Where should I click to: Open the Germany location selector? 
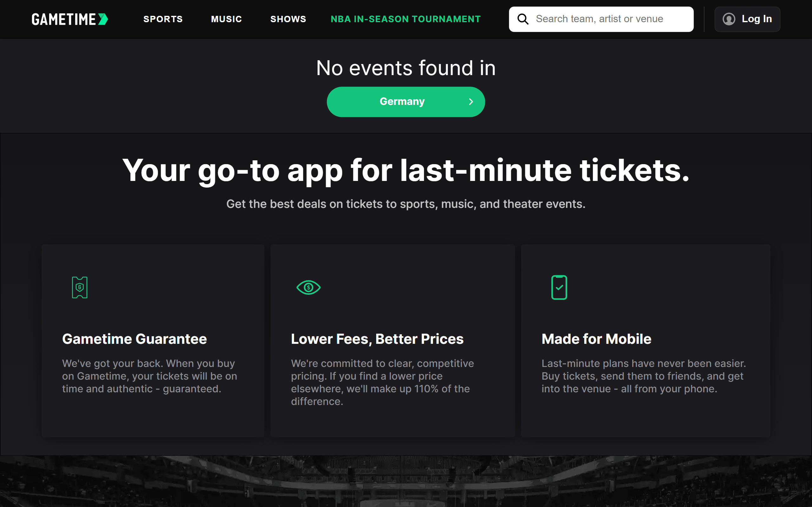click(x=402, y=102)
